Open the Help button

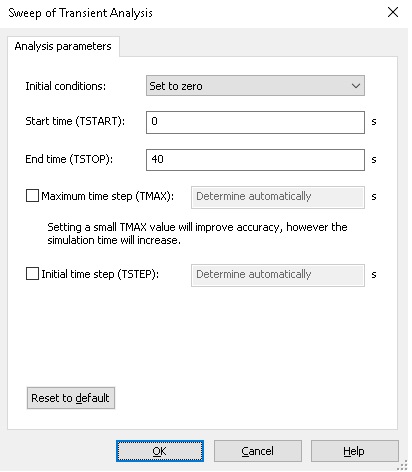tap(354, 451)
